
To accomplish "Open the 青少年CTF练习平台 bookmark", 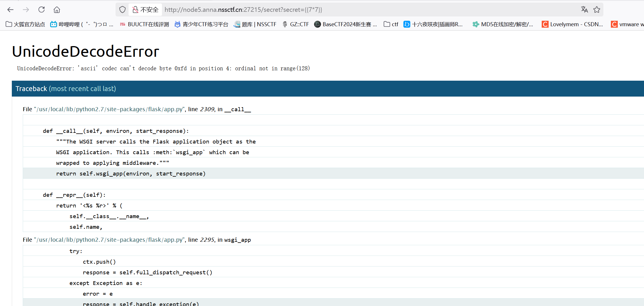I will [201, 24].
